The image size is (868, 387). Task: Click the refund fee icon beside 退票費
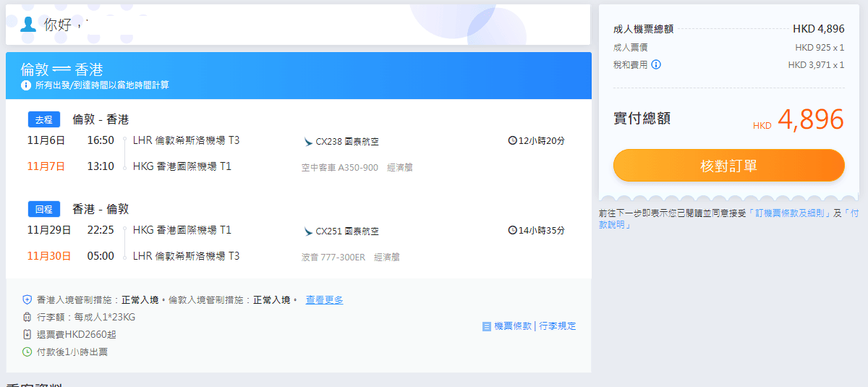27,334
